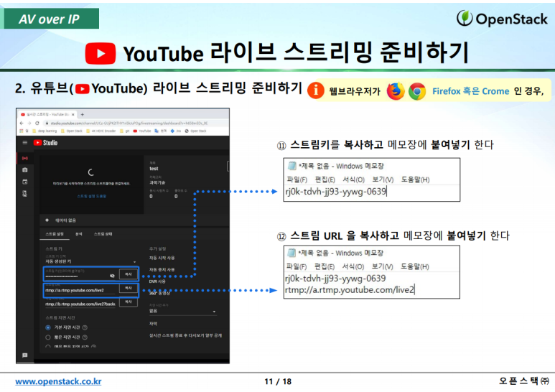555x392 pixels.
Task: Open the Apps grid in the bookmarks bar
Action: coord(22,131)
